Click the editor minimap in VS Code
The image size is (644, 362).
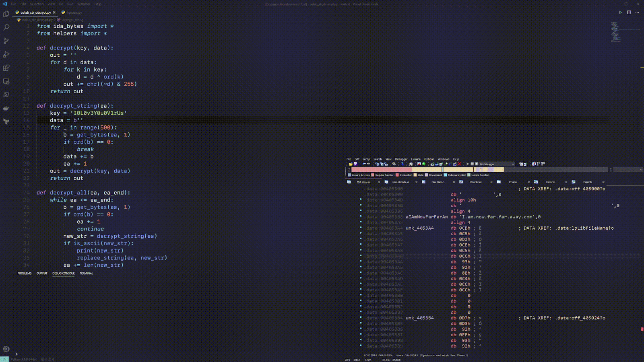(615, 32)
